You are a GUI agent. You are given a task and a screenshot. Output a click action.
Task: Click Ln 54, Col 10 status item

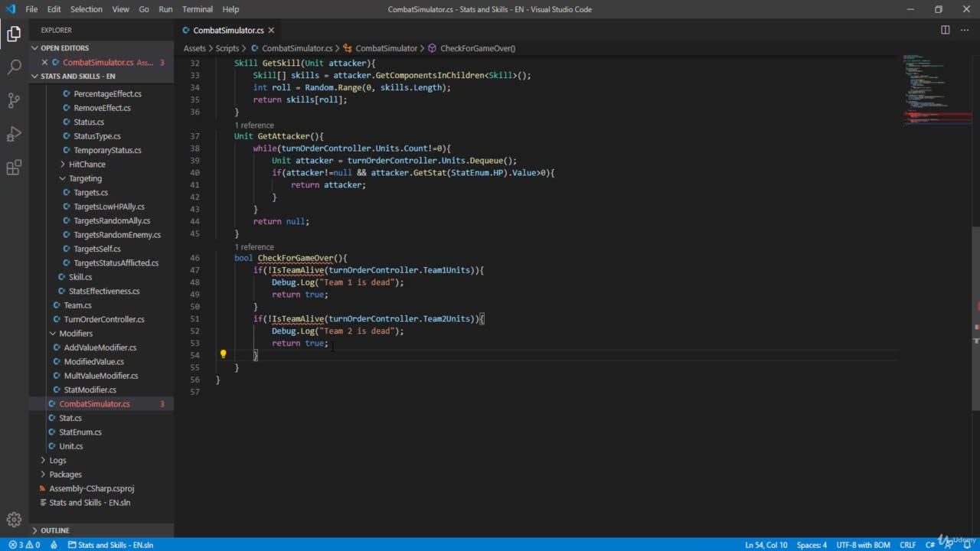click(766, 545)
